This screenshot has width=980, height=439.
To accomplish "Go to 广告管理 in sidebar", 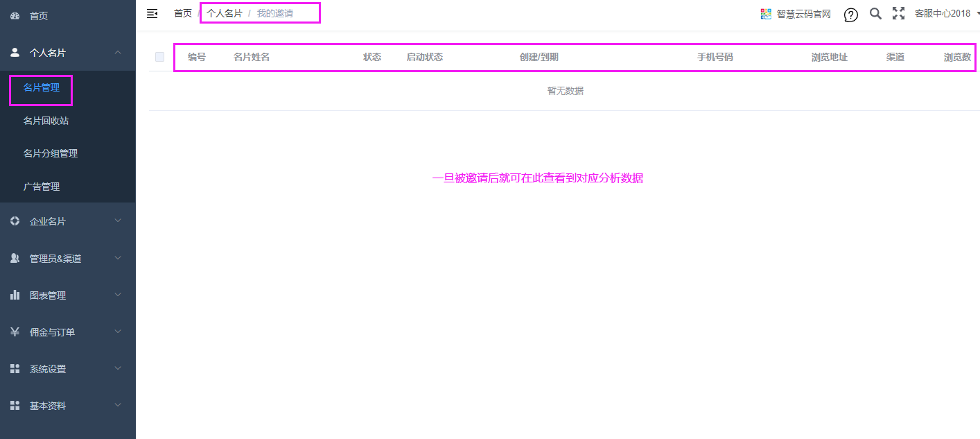I will 42,187.
